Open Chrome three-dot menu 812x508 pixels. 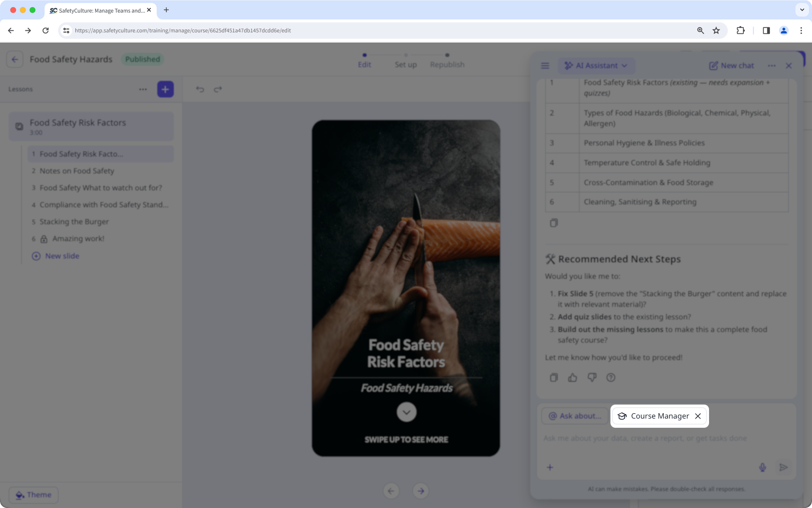(x=801, y=30)
